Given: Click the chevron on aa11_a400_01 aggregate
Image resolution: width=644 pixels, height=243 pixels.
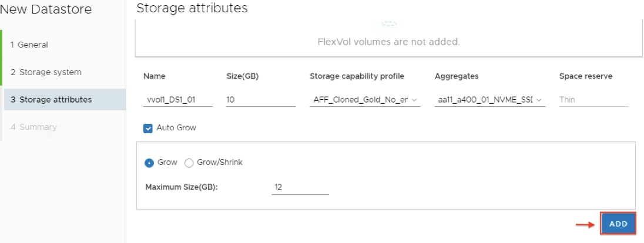Looking at the screenshot, I should tap(539, 100).
